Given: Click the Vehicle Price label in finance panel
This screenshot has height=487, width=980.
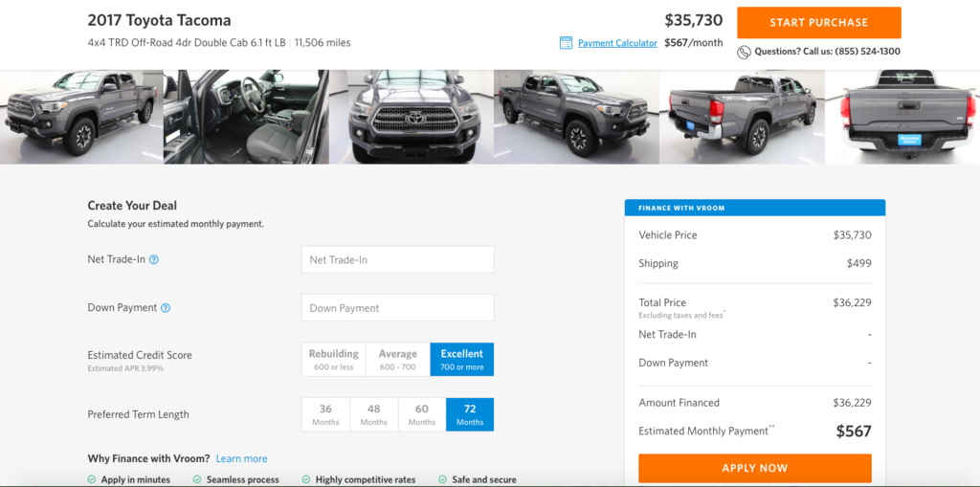Looking at the screenshot, I should (668, 235).
